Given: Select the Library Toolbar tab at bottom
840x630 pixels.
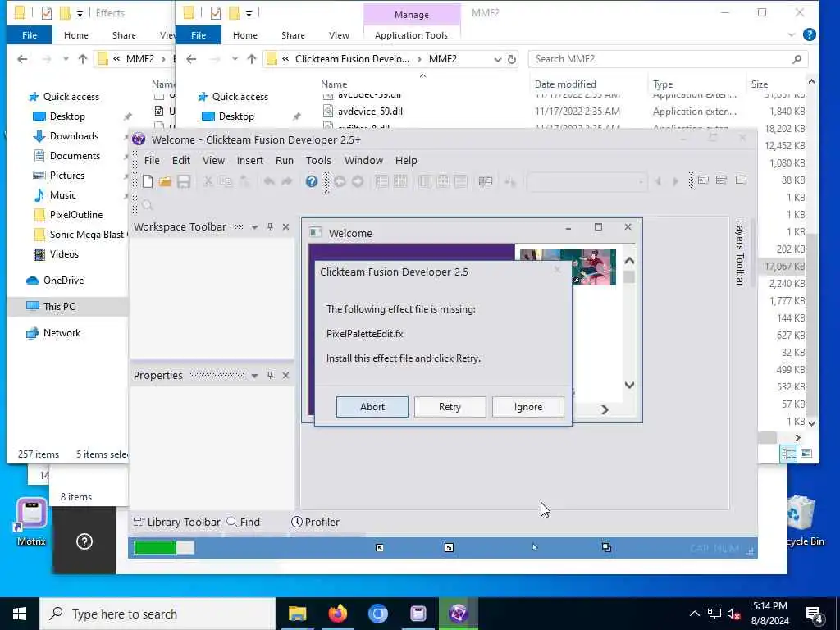Looking at the screenshot, I should click(177, 522).
